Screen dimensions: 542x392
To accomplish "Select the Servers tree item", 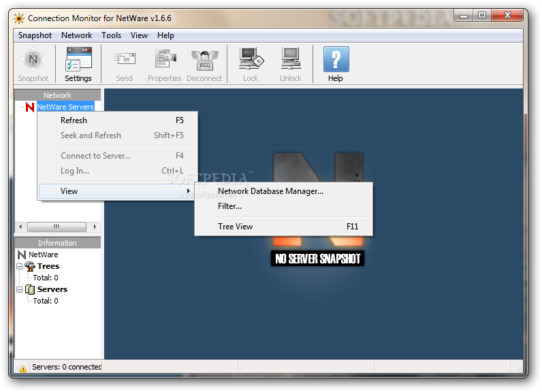I will click(x=52, y=289).
